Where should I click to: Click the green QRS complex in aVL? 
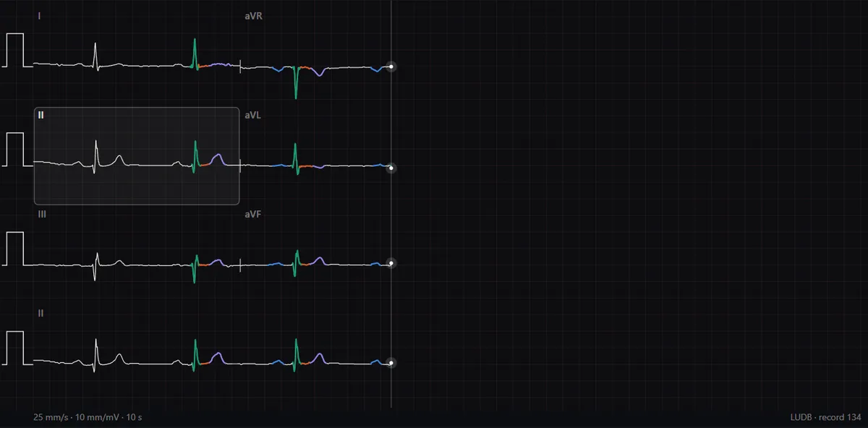click(295, 158)
